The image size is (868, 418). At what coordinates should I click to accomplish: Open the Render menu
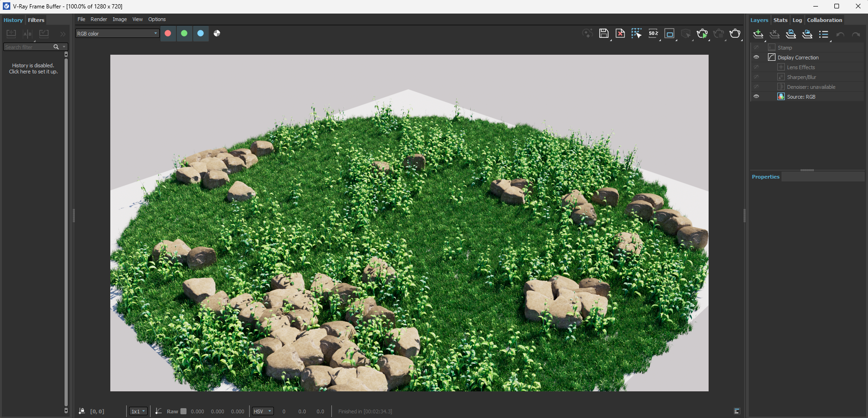pyautogui.click(x=99, y=19)
